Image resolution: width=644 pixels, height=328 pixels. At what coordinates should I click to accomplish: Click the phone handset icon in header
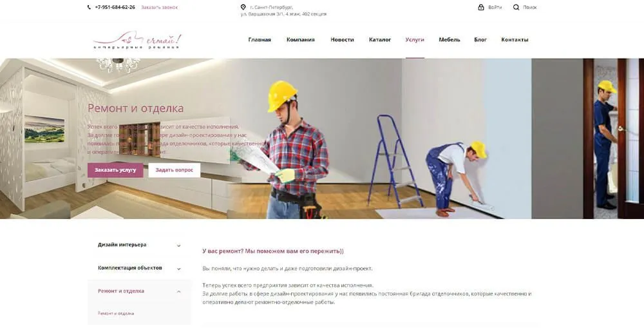click(x=89, y=7)
